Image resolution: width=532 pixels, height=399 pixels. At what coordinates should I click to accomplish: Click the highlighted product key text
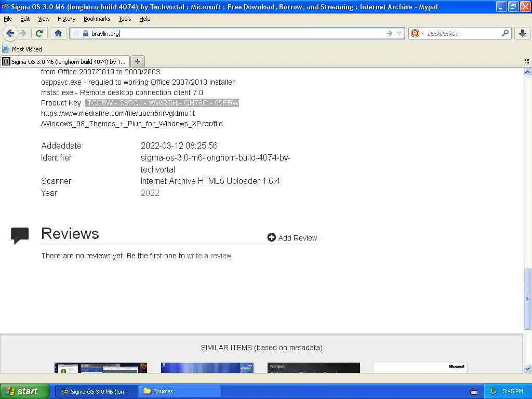coord(162,103)
